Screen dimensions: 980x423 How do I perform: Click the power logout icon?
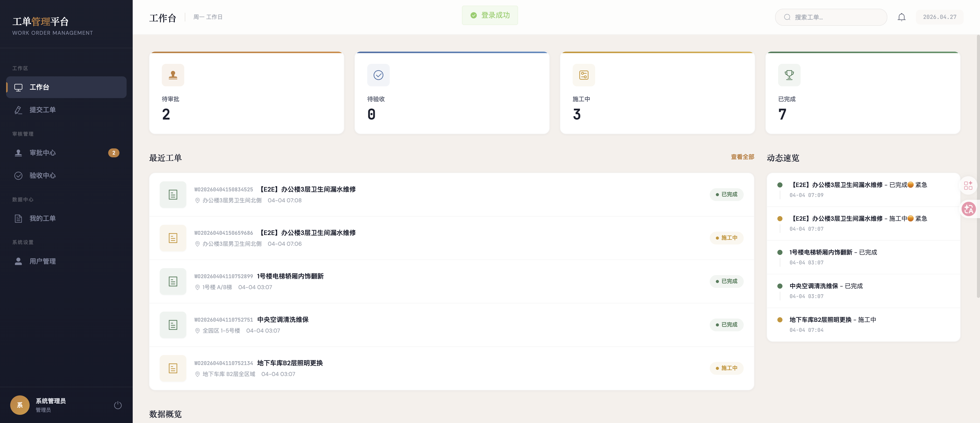[118, 405]
